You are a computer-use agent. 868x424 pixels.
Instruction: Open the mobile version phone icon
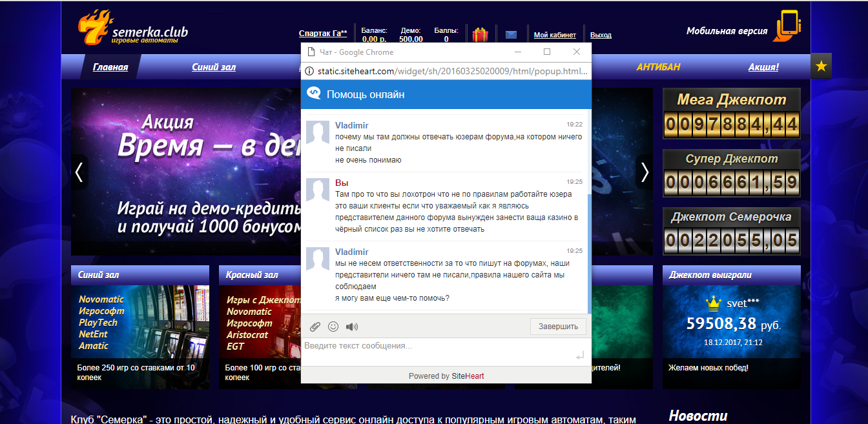(788, 26)
